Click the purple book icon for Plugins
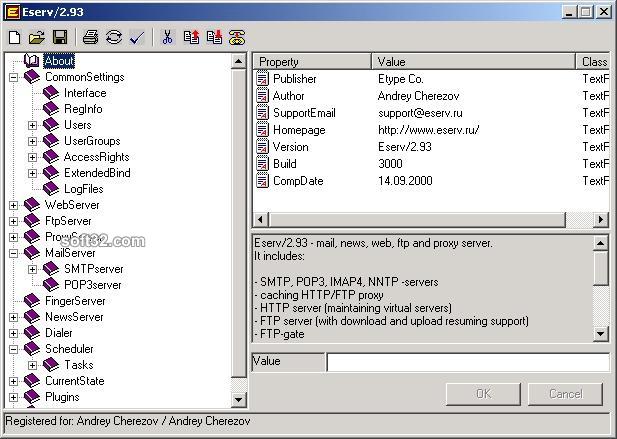The height and width of the screenshot is (439, 617). (31, 397)
